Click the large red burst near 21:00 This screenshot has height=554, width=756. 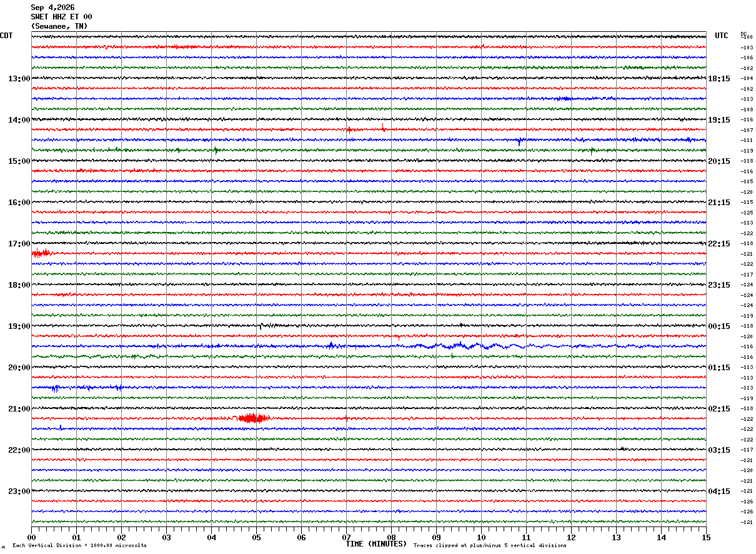click(x=253, y=418)
